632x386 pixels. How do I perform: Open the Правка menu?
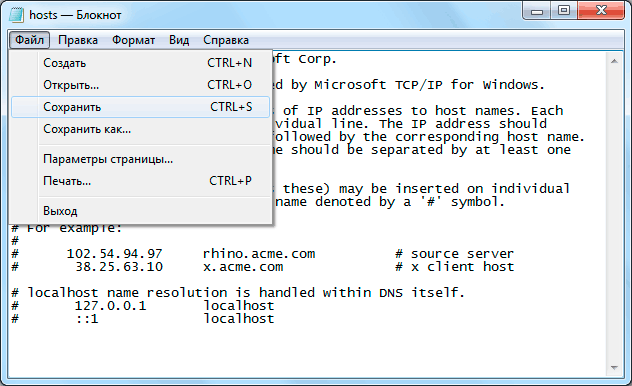click(78, 40)
